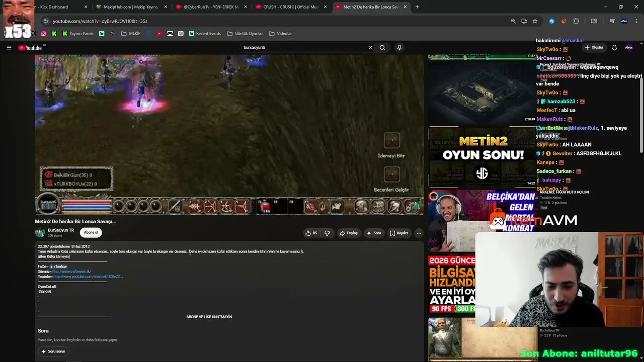Click the YouTube search magnifier button
Image resolution: width=644 pixels, height=362 pixels.
pyautogui.click(x=382, y=48)
